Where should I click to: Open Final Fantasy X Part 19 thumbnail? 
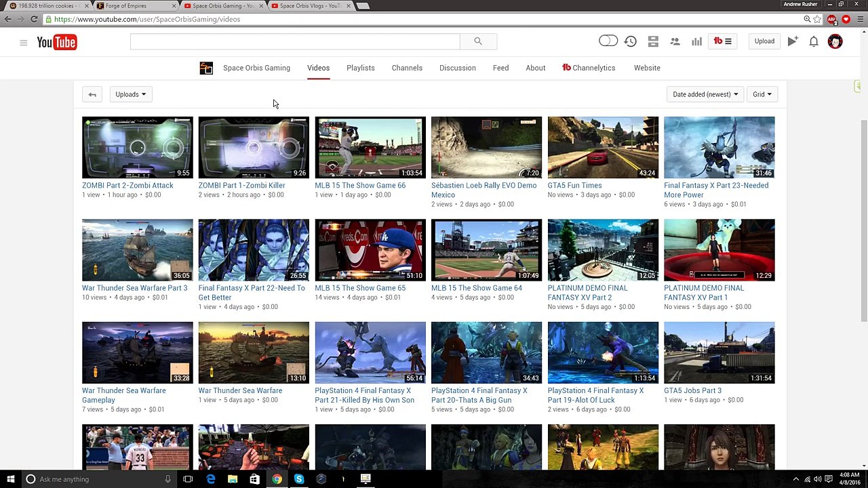tap(603, 352)
